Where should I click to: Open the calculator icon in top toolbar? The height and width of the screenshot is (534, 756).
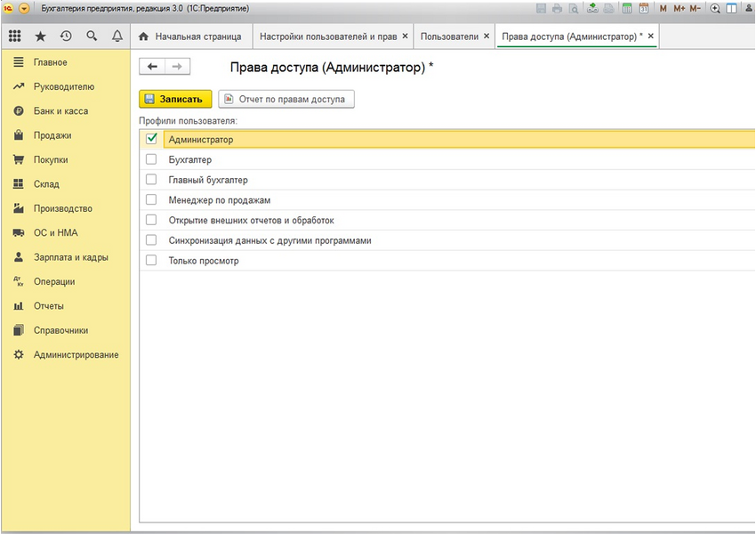[x=627, y=9]
